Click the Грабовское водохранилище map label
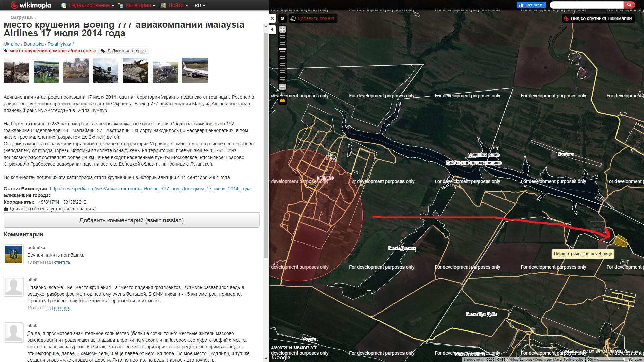This screenshot has height=362, width=644. click(x=474, y=163)
